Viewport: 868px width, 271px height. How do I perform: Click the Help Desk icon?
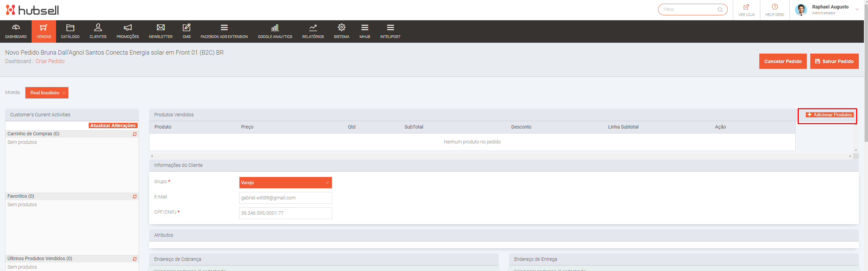pyautogui.click(x=775, y=7)
